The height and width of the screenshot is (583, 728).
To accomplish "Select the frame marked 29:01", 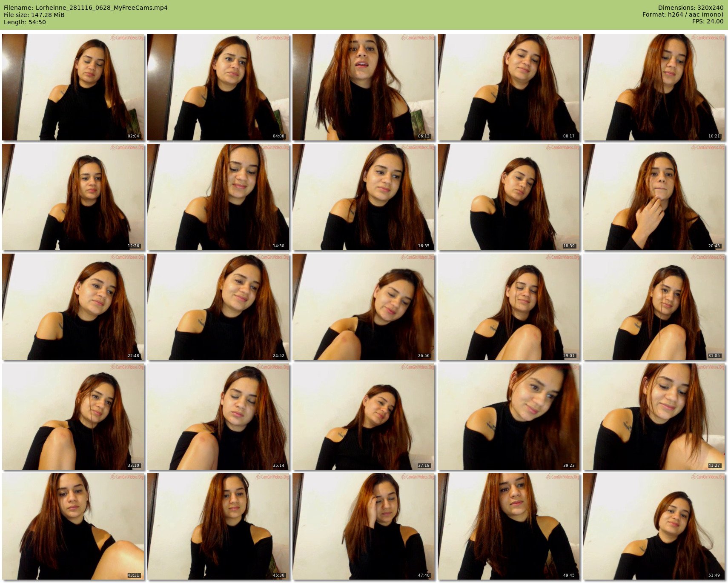I will coord(509,307).
